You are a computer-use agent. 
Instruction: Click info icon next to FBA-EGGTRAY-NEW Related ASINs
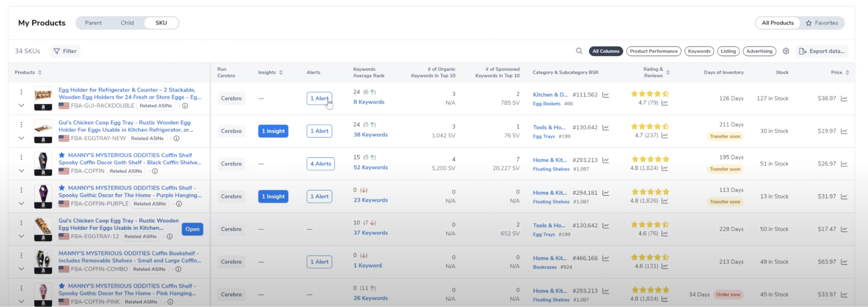tap(177, 138)
